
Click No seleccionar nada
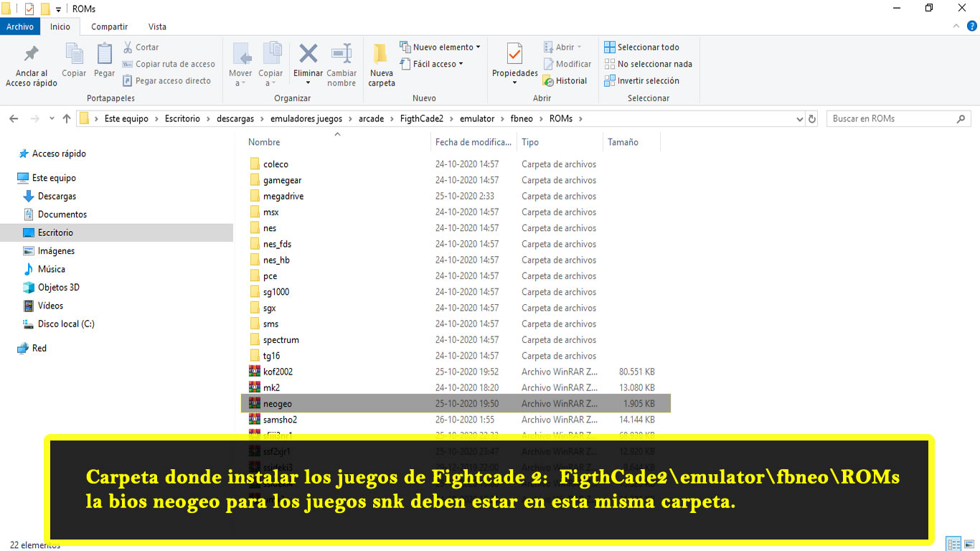click(648, 64)
